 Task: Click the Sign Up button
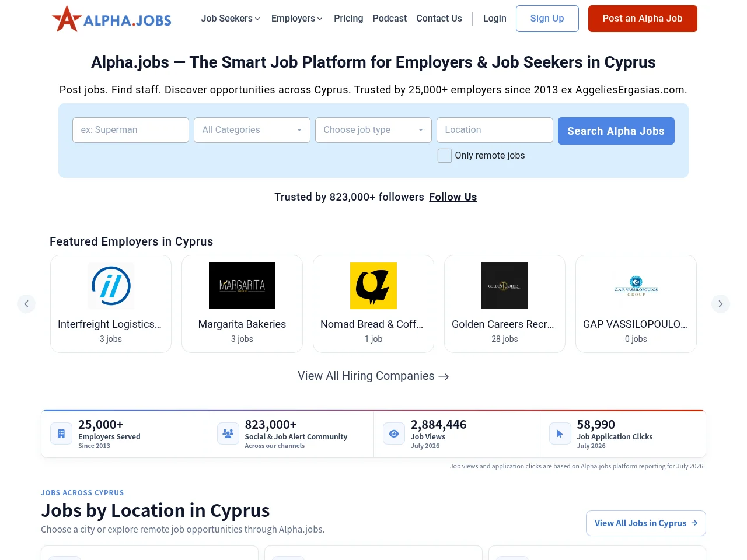(547, 19)
